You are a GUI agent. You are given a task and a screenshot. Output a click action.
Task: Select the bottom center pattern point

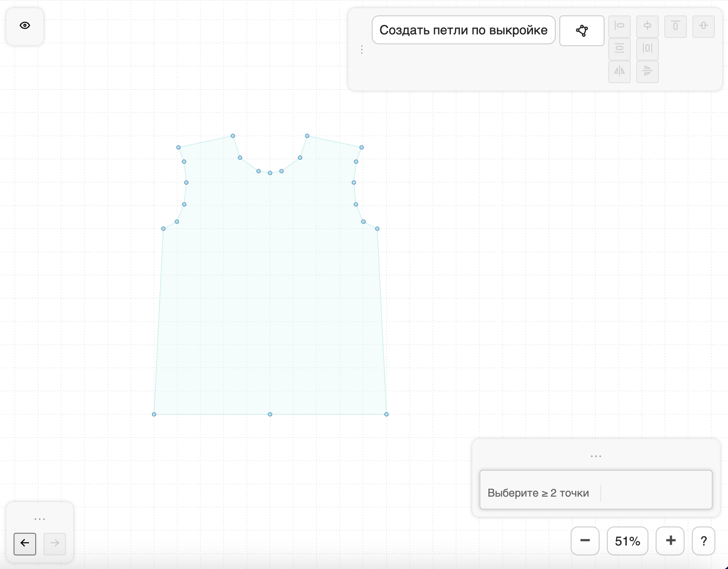coord(270,414)
